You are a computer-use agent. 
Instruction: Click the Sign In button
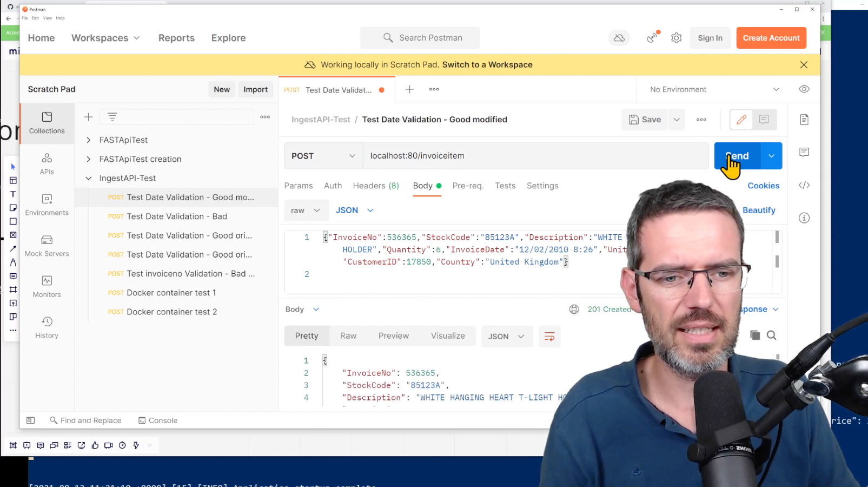pos(710,38)
